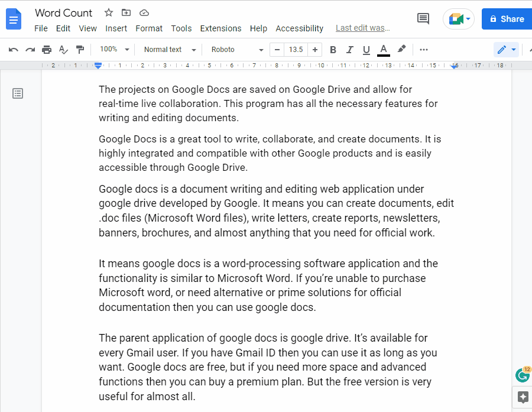This screenshot has height=412, width=532.
Task: Run spelling and grammar check icon
Action: [63, 50]
